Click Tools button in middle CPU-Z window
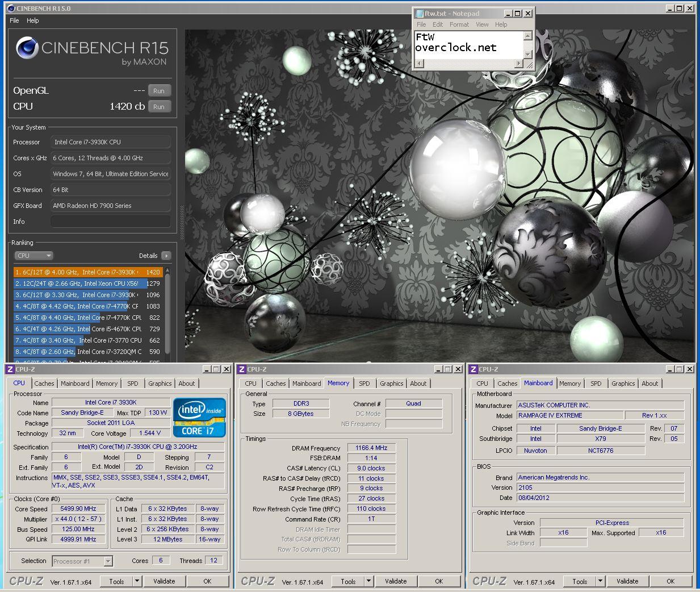The width and height of the screenshot is (700, 592). point(348,581)
